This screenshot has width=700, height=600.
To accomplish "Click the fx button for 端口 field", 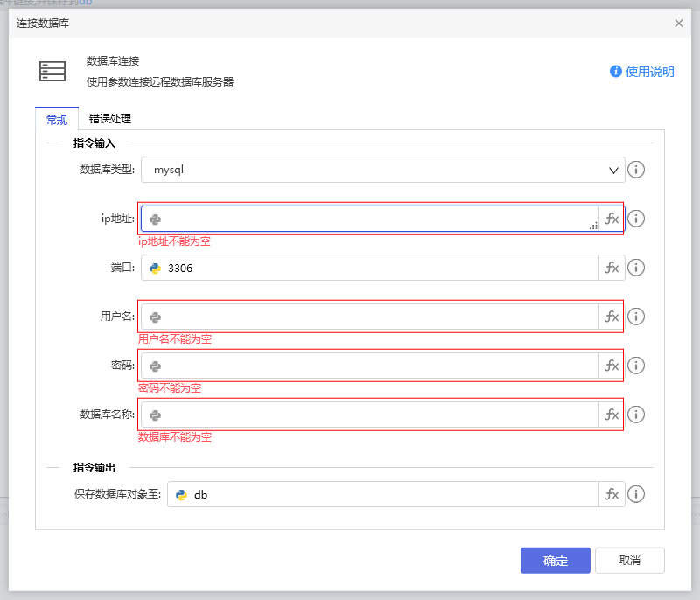I will 612,268.
